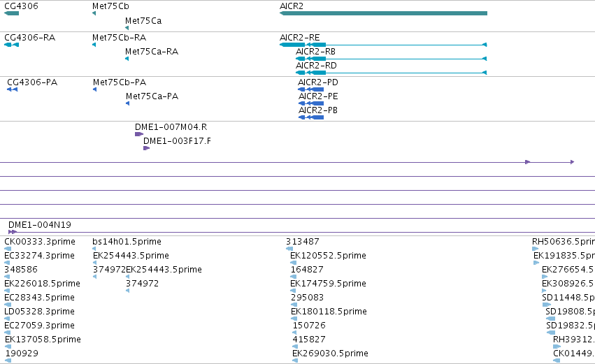Viewport: 595px width, 364px height.
Task: Click the DME1-007M04.R purple arrow
Action: coord(139,134)
